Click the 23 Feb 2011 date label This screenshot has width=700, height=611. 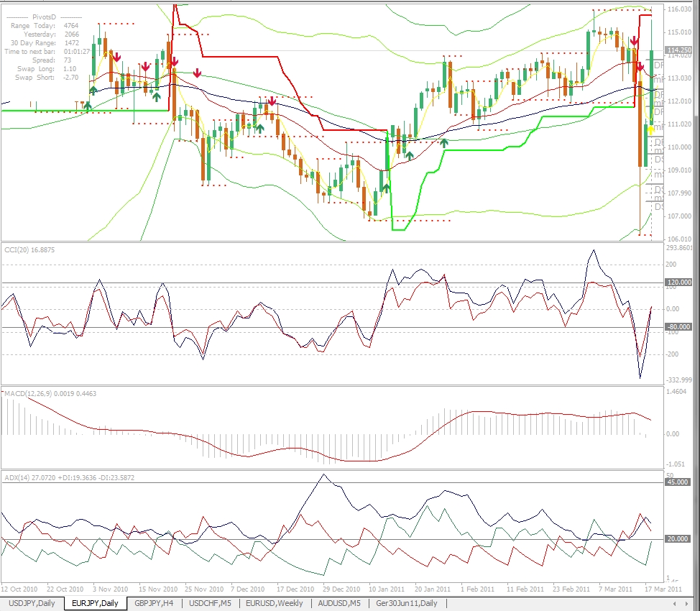(571, 589)
